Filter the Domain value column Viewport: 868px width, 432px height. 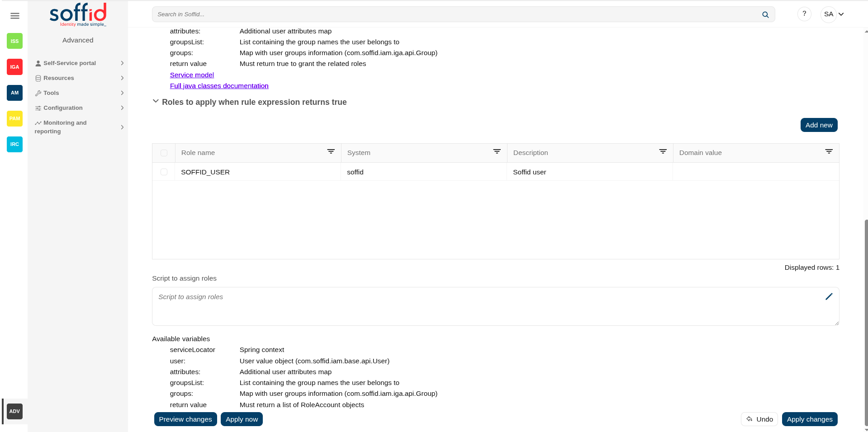pyautogui.click(x=829, y=152)
